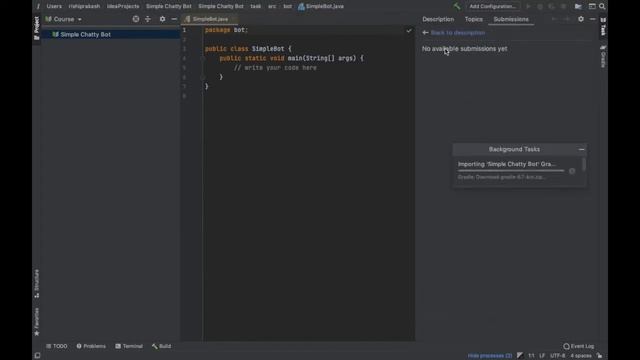Open Task panel gear settings
Viewport: 640px width, 360px height.
click(581, 19)
